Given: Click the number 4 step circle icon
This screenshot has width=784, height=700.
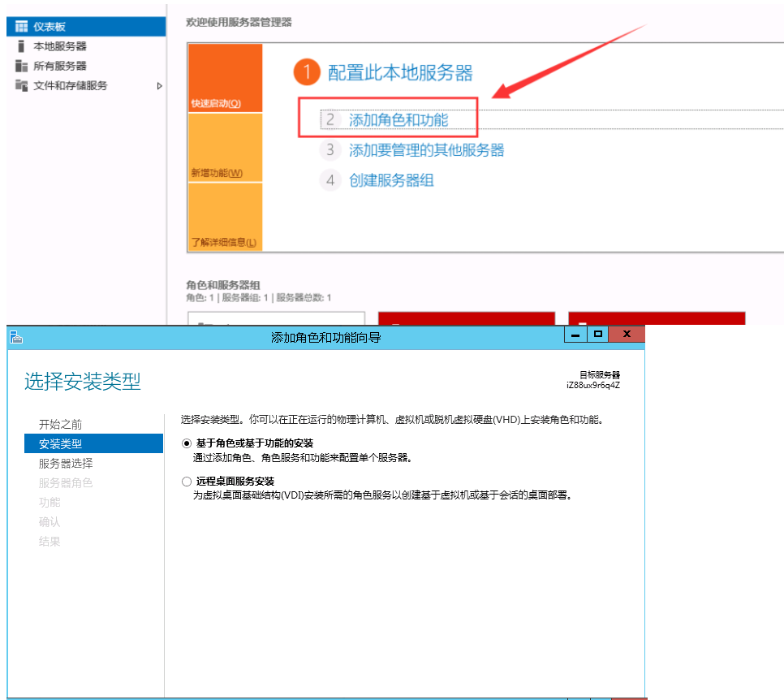Looking at the screenshot, I should (x=330, y=180).
